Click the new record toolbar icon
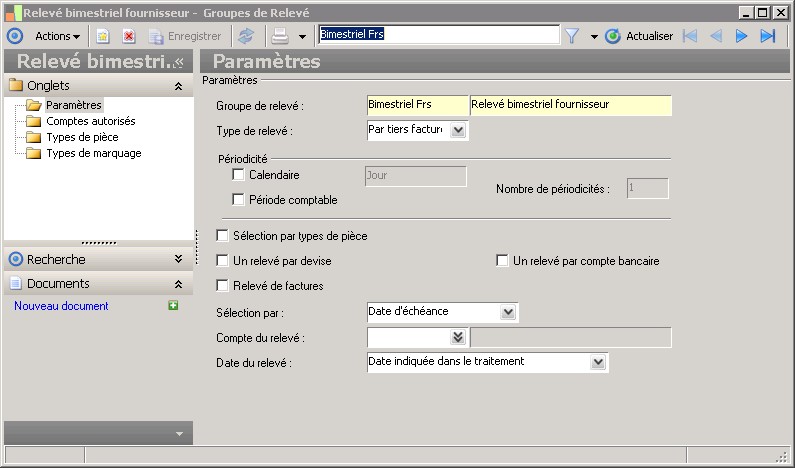Screen dimensions: 795x468 [103, 36]
